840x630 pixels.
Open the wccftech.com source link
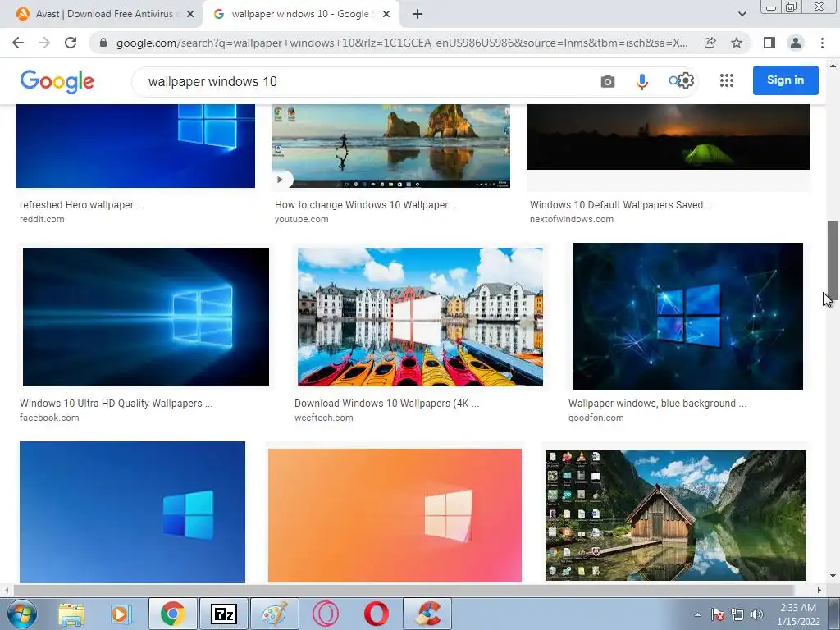pos(323,418)
